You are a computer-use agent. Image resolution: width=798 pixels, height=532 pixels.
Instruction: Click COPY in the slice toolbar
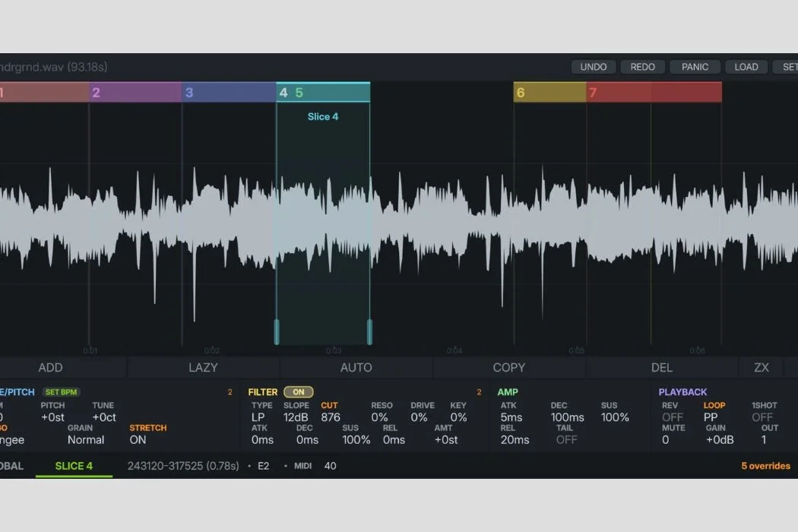(508, 368)
